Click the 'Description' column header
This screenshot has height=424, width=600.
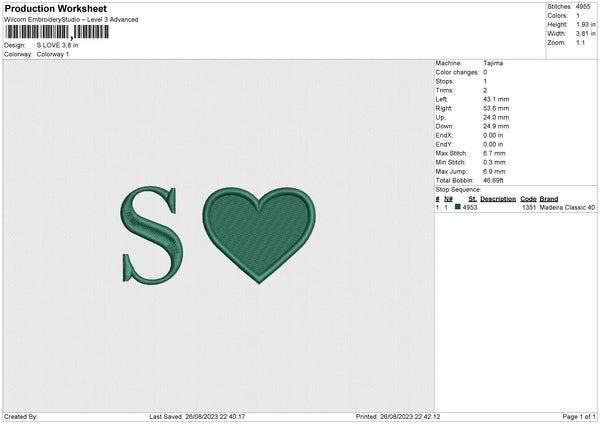(498, 199)
